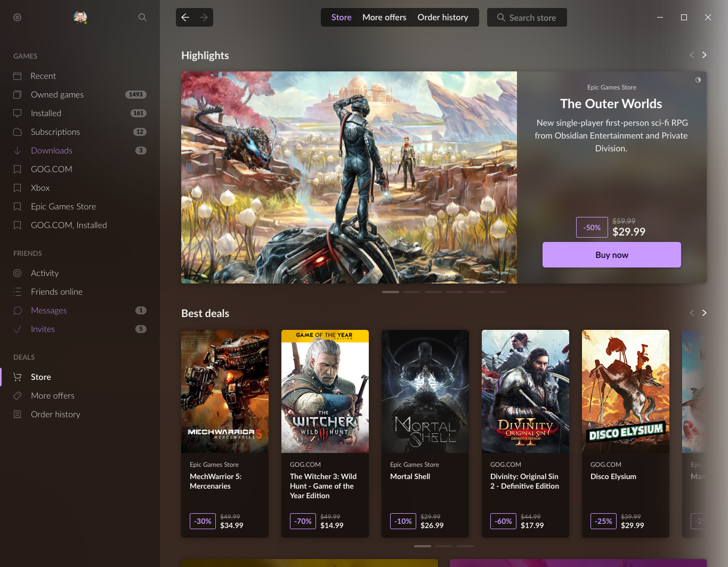Select the second Best deals pagination dot
Viewport: 728px width, 567px height.
pyautogui.click(x=444, y=546)
